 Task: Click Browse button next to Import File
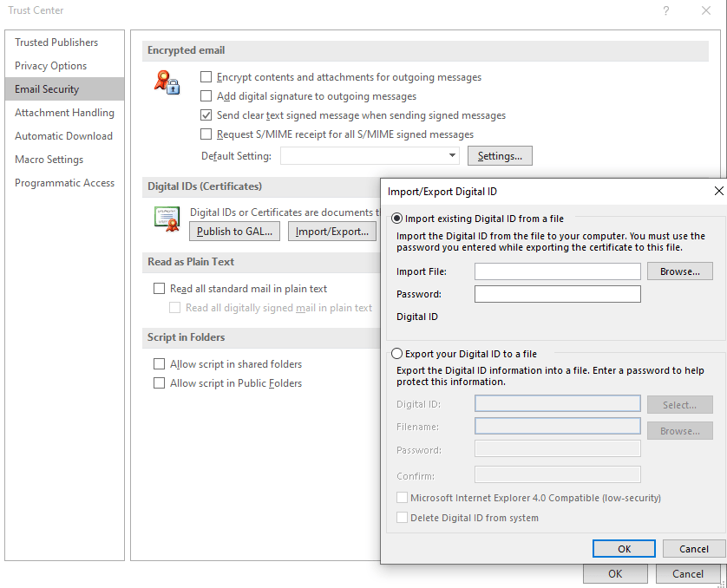point(679,271)
